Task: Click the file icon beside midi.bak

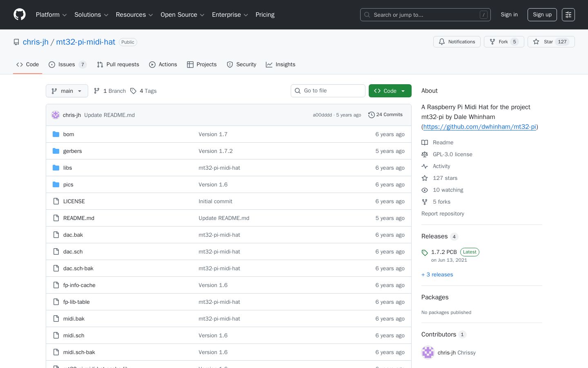Action: click(56, 319)
